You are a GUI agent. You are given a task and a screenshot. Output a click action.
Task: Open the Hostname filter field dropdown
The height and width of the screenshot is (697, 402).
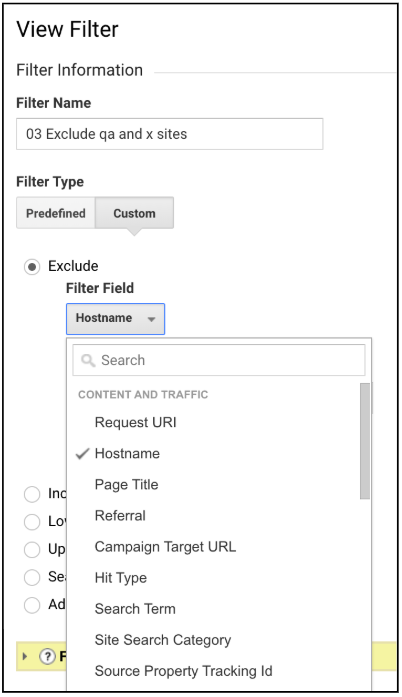[116, 319]
